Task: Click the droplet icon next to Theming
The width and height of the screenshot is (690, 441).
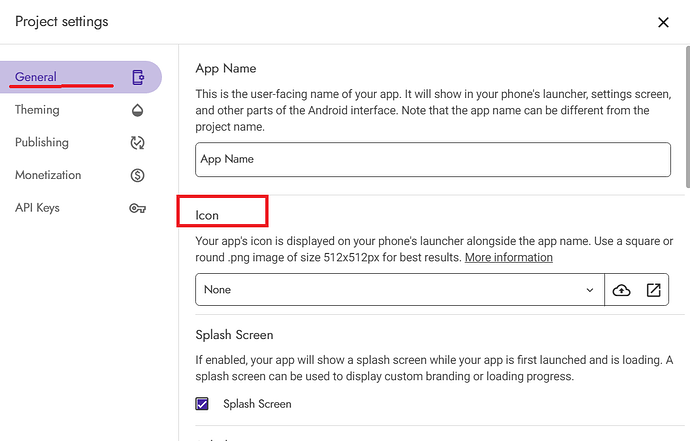Action: pyautogui.click(x=138, y=111)
